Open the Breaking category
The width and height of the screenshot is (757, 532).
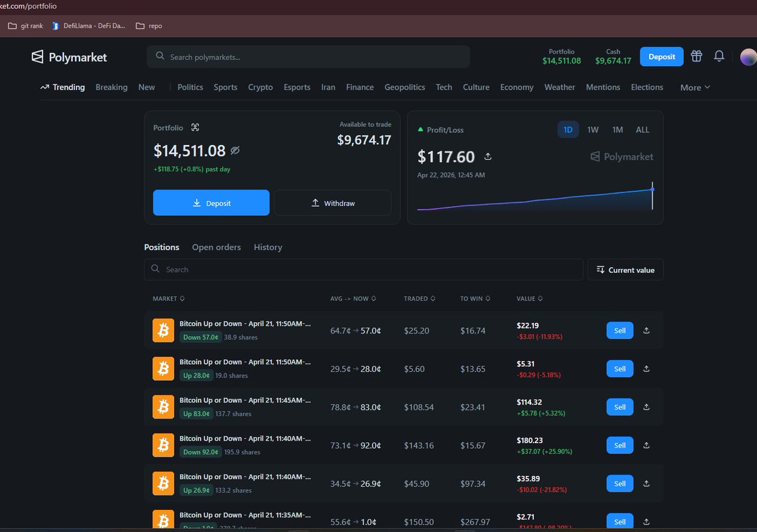(x=112, y=88)
